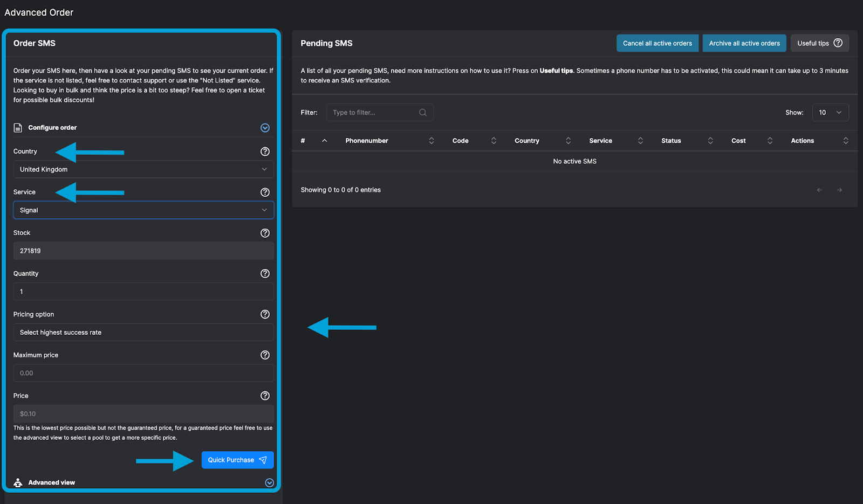This screenshot has height=504, width=863.
Task: Click the Stock value field 271819
Action: [x=143, y=251]
